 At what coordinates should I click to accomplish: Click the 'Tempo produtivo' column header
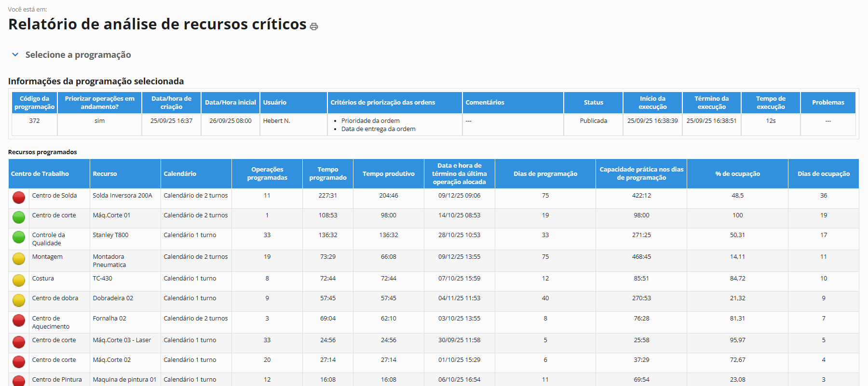point(388,174)
